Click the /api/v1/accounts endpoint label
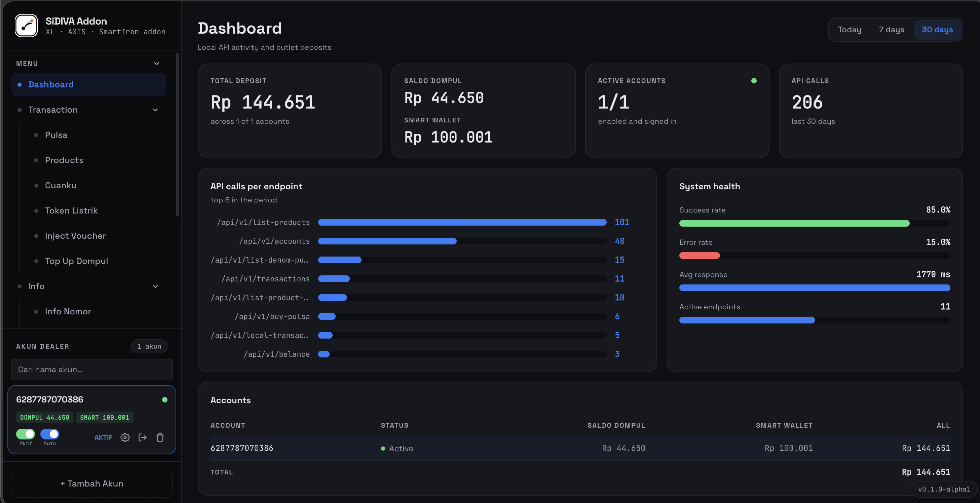 coord(274,241)
